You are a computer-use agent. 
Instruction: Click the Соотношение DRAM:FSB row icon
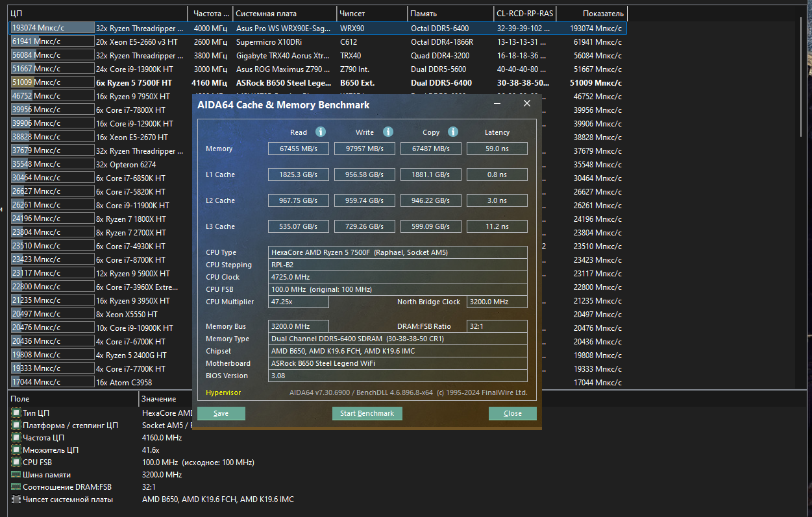16,487
